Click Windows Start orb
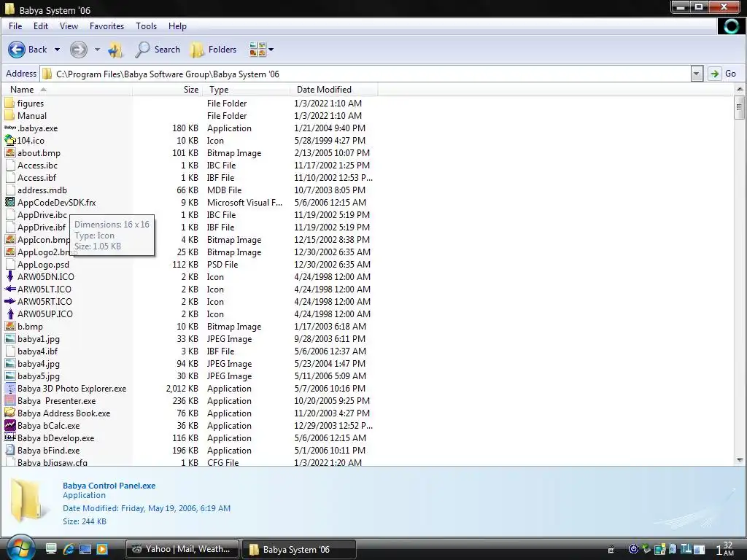Viewport: 747px width, 560px height. click(20, 548)
